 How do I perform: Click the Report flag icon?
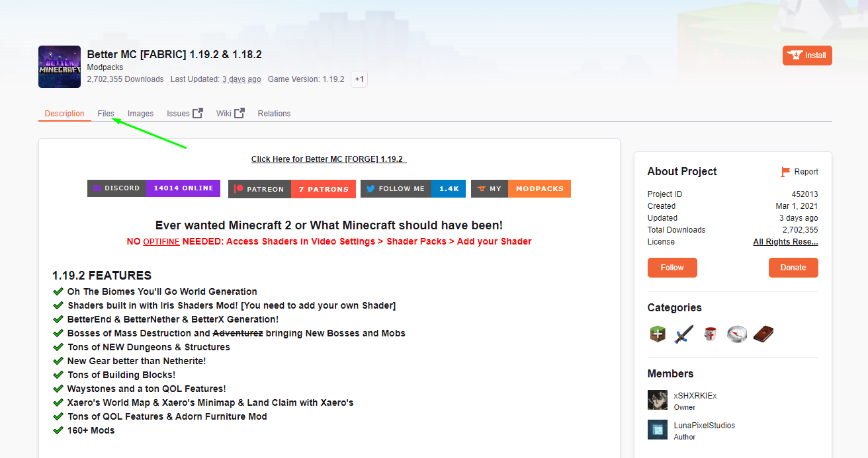coord(787,171)
